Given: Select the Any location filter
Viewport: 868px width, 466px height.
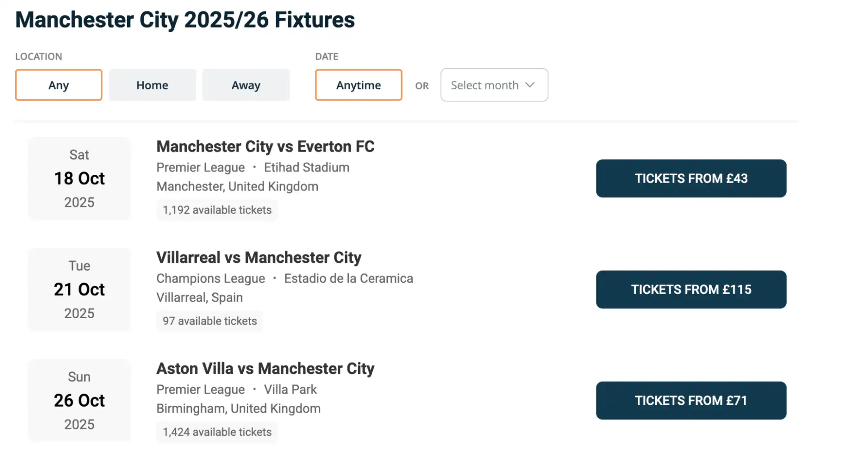Looking at the screenshot, I should [58, 85].
